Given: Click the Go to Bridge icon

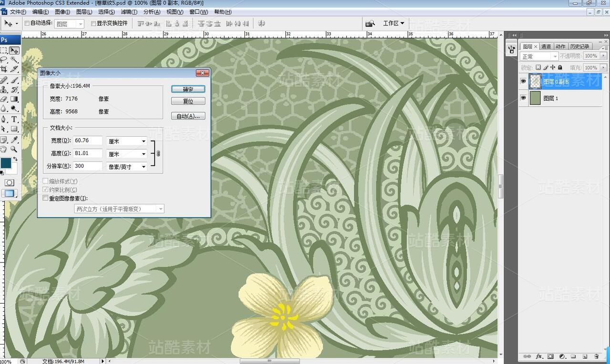Looking at the screenshot, I should click(x=370, y=23).
